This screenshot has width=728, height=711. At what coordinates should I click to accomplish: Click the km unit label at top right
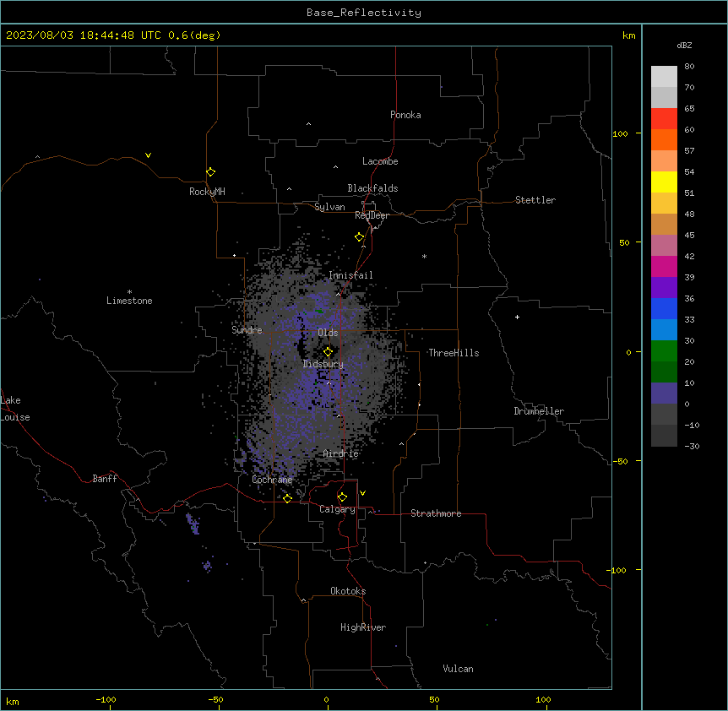pos(629,35)
